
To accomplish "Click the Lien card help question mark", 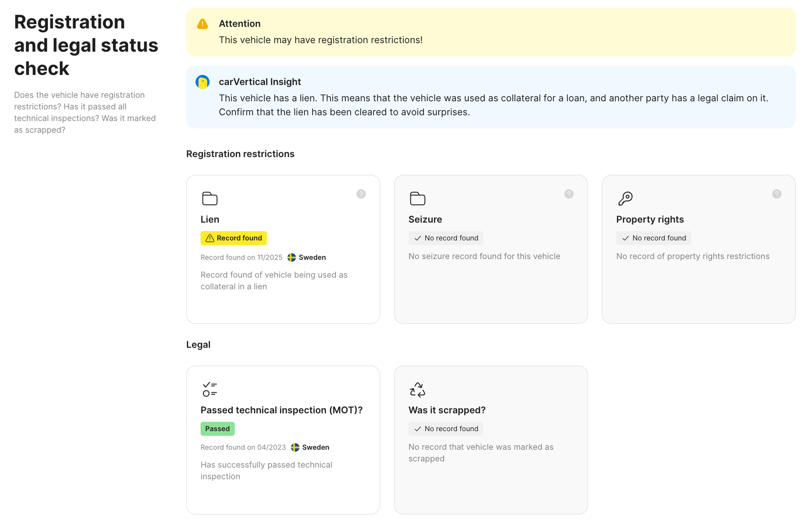I will point(361,194).
